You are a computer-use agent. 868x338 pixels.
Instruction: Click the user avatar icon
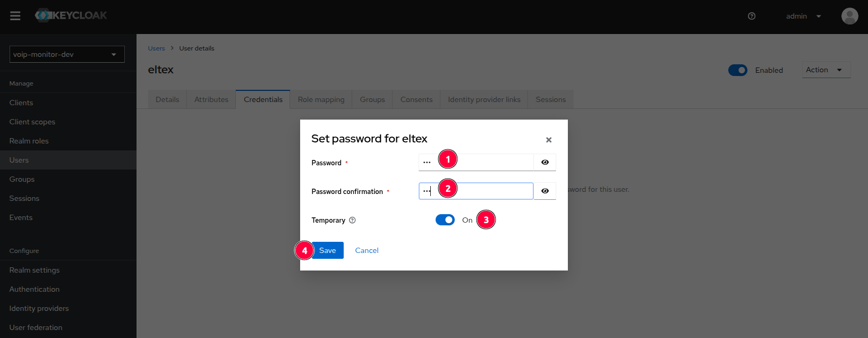[x=849, y=16]
